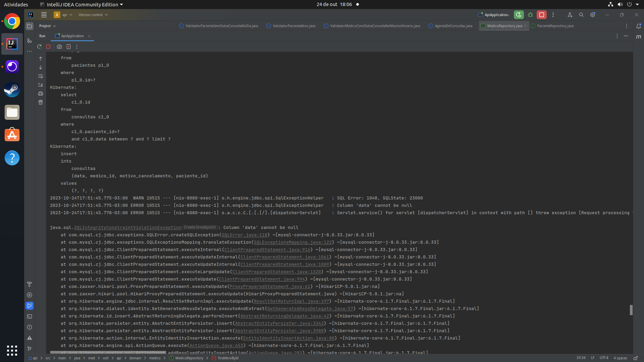Click the console vertical scrollbar thumb
This screenshot has width=644, height=362.
631,310
